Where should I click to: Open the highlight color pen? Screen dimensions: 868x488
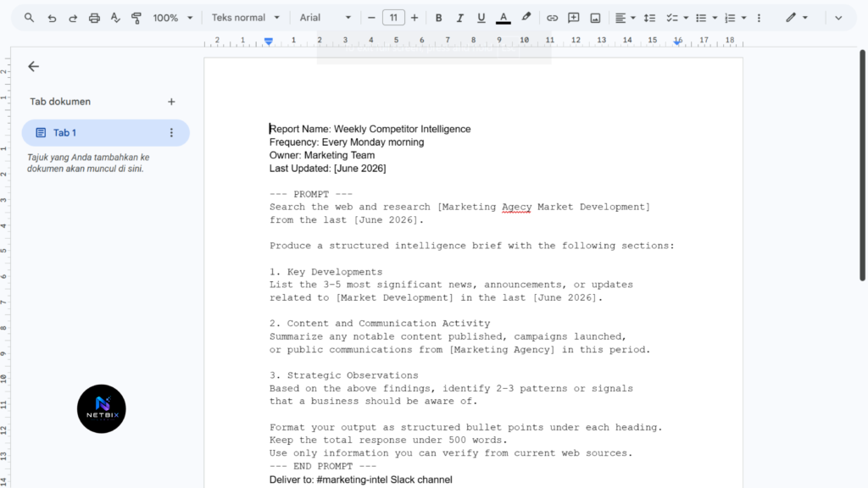[526, 18]
